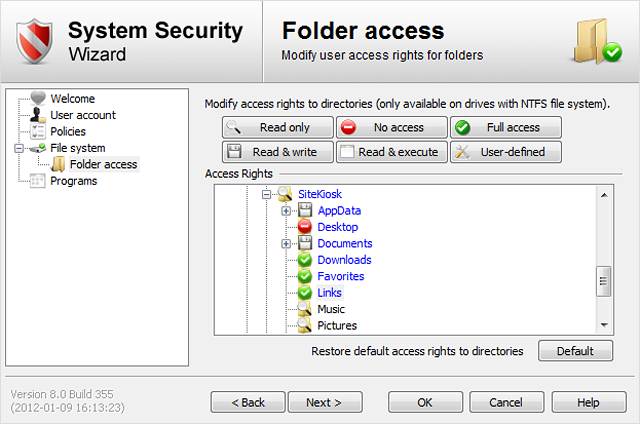The image size is (640, 424).
Task: Click the User account icon in sidebar
Action: tap(38, 115)
